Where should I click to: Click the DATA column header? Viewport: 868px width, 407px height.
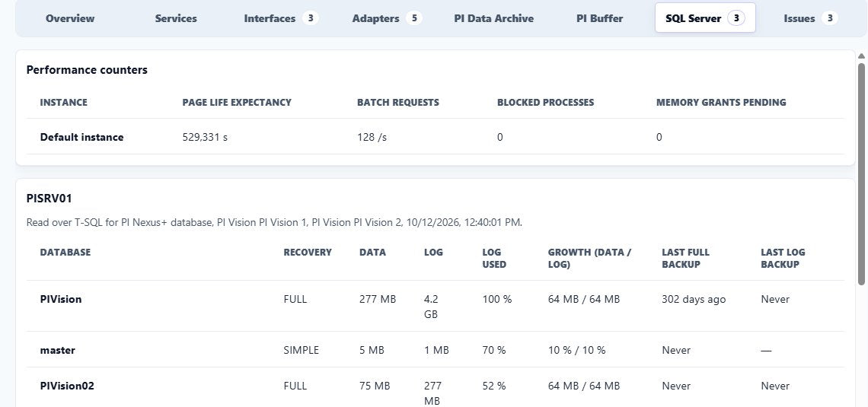pos(372,252)
